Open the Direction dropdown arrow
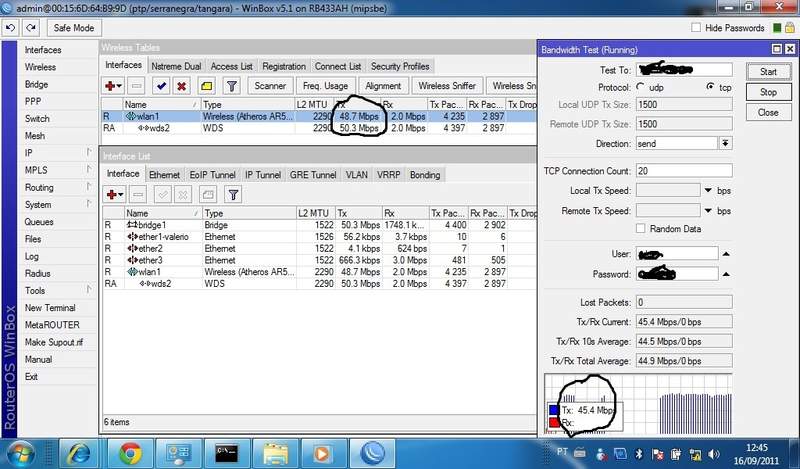 pyautogui.click(x=725, y=143)
